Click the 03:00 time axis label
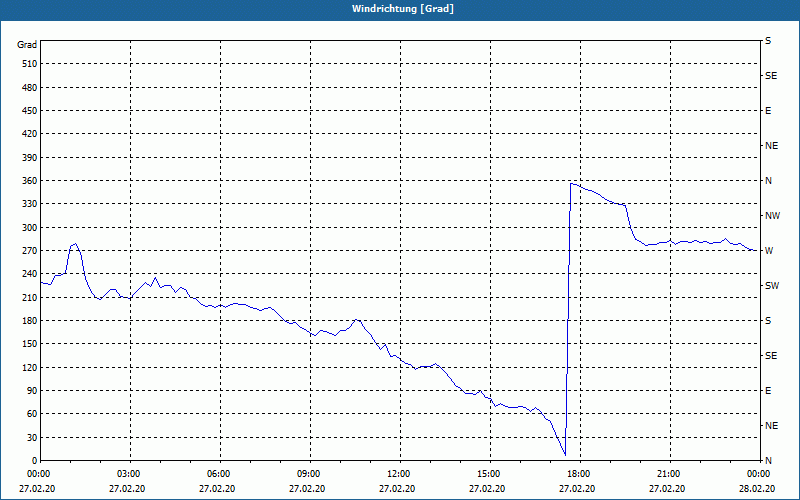 click(129, 474)
